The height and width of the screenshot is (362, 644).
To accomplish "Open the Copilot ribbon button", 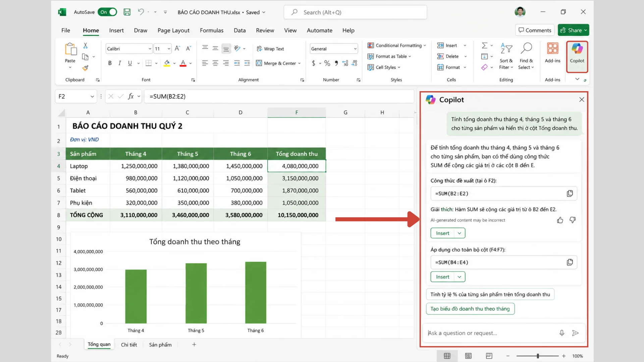I will coord(577,56).
